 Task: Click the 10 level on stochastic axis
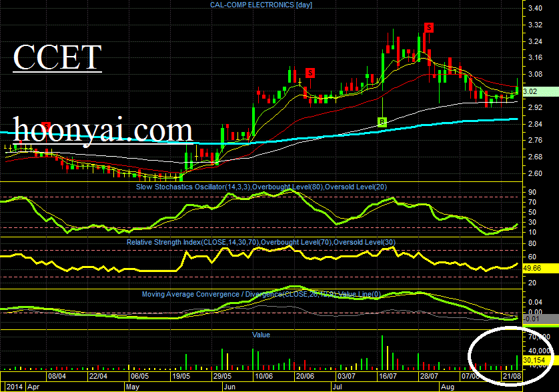(x=532, y=233)
